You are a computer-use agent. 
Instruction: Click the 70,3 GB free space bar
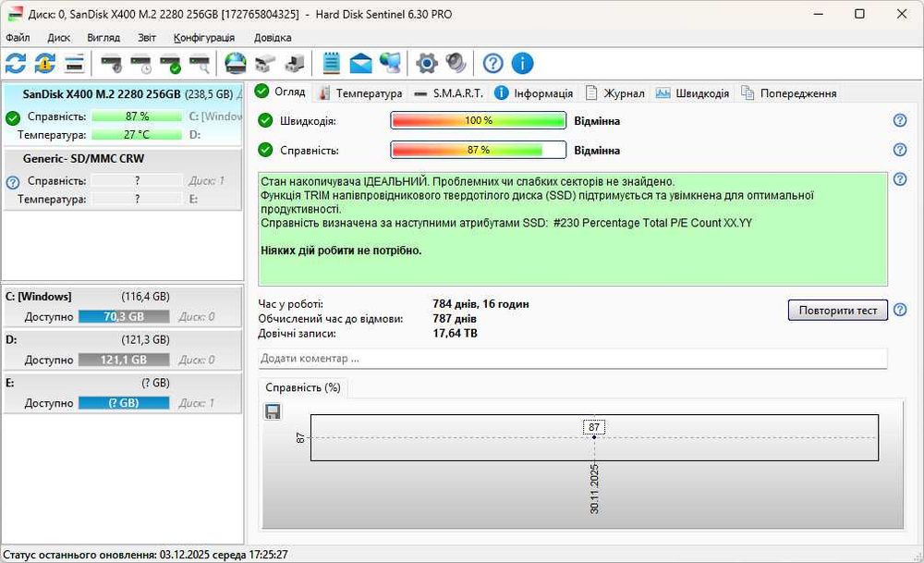(x=124, y=316)
